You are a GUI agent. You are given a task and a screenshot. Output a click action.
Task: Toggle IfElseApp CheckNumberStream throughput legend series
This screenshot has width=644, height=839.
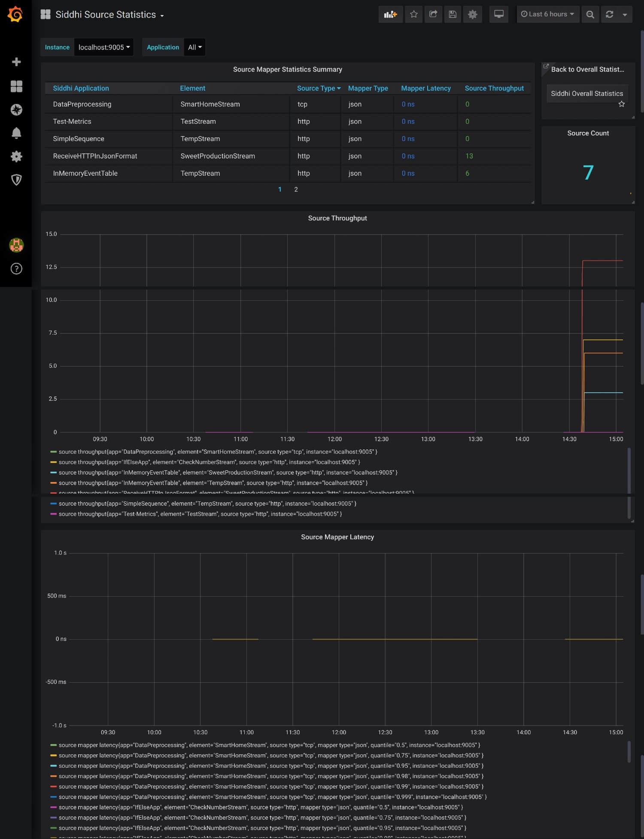coord(210,462)
